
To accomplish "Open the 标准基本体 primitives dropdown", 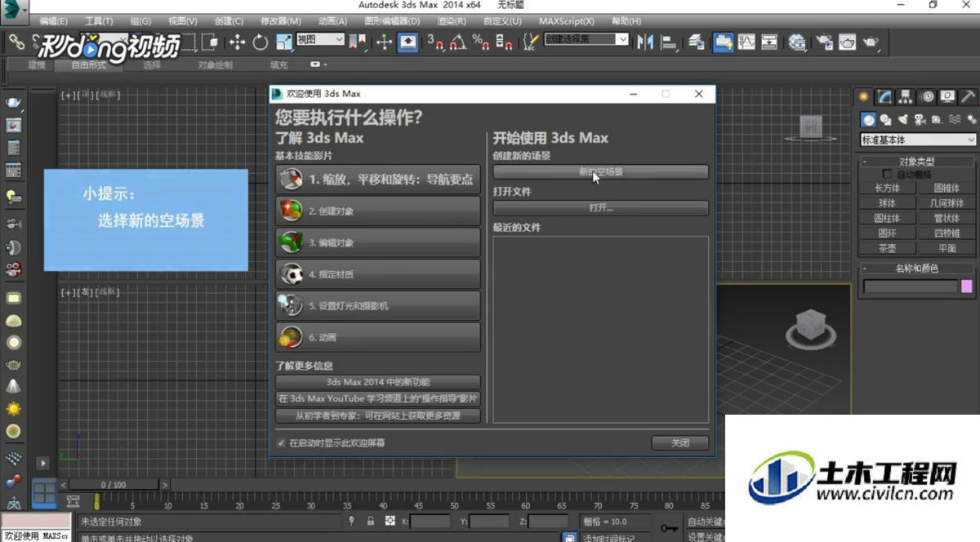I will [918, 140].
